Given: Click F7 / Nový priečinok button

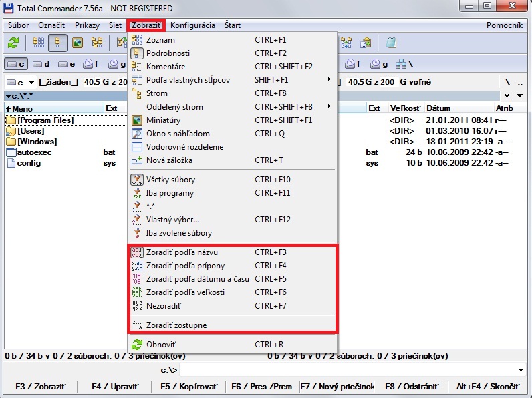Looking at the screenshot, I should coord(337,387).
